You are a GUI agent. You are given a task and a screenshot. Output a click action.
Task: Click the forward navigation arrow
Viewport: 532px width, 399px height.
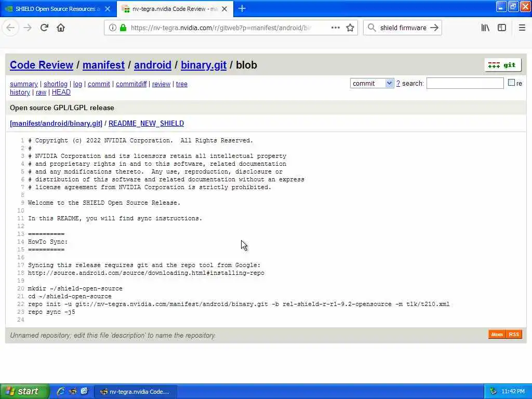tap(28, 28)
